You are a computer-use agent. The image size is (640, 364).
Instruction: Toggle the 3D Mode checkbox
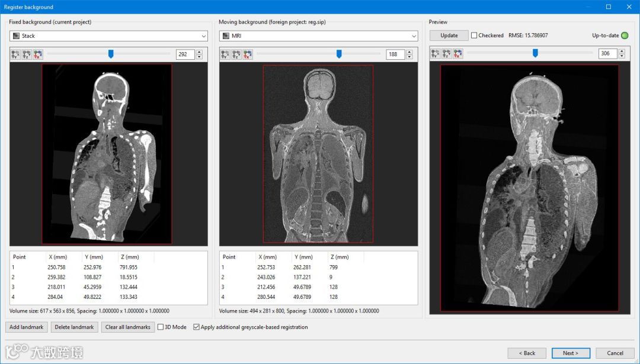click(x=161, y=327)
